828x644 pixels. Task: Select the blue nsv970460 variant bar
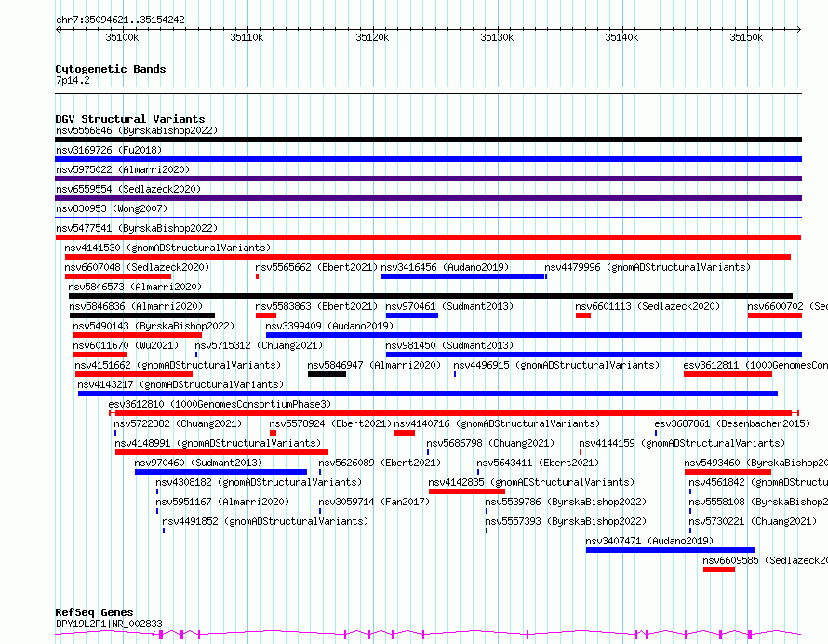pos(220,472)
